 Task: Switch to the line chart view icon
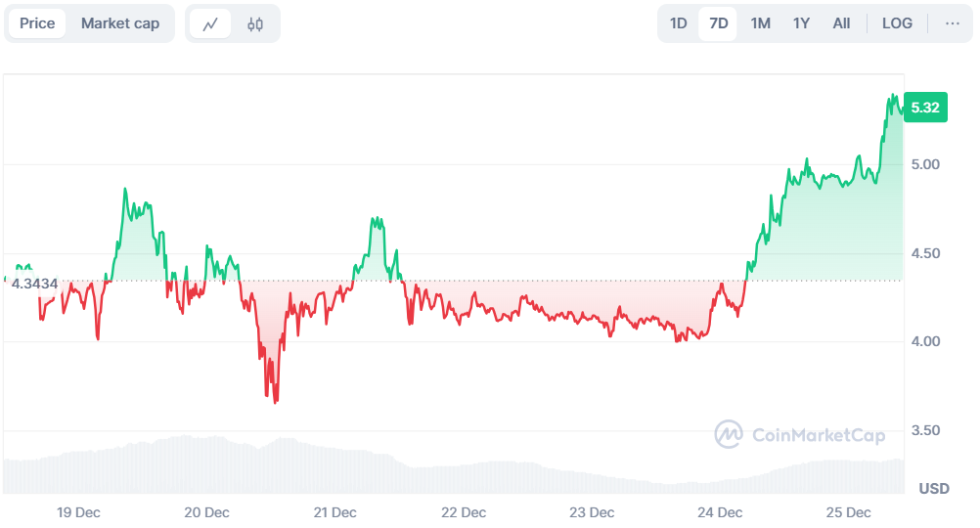[x=210, y=23]
